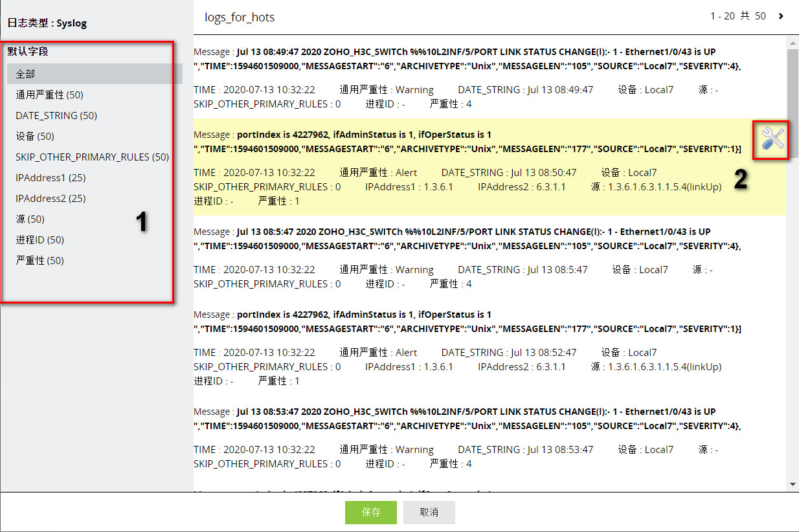The height and width of the screenshot is (532, 799).
Task: Select first log message Jul 13 08:49:47
Action: coord(467,58)
